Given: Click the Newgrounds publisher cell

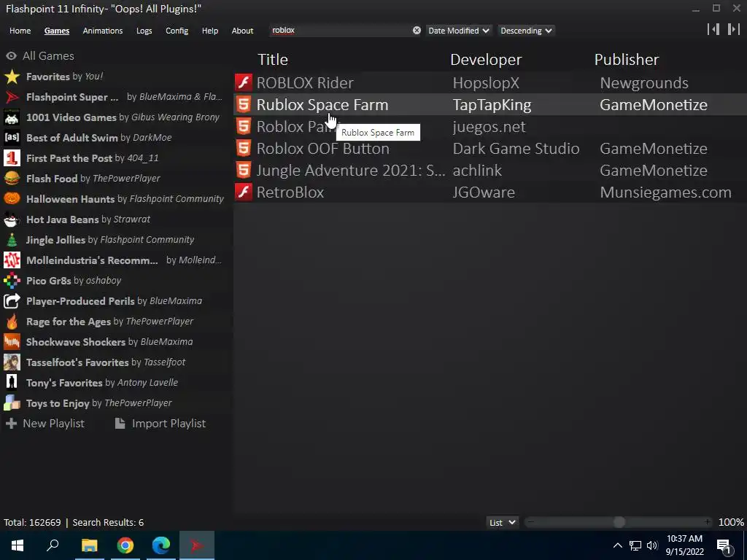Looking at the screenshot, I should [x=644, y=83].
